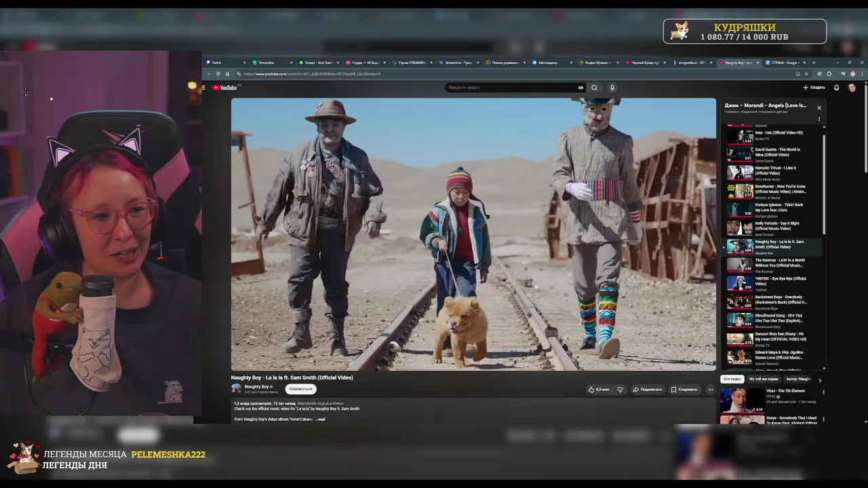Close the Джем playlist panel

point(818,108)
